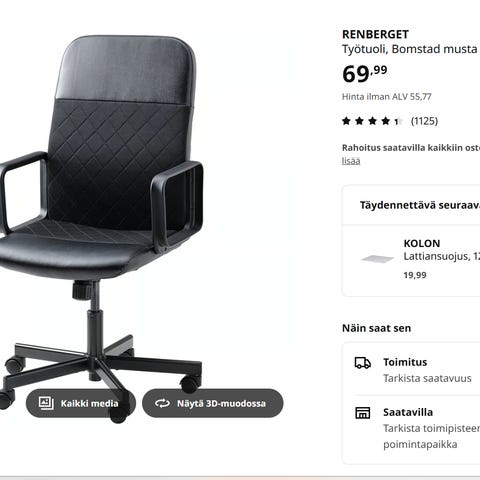Viewport: 480px width, 480px height.
Task: Check Tarkista saatavuus delivery availability
Action: [427, 378]
